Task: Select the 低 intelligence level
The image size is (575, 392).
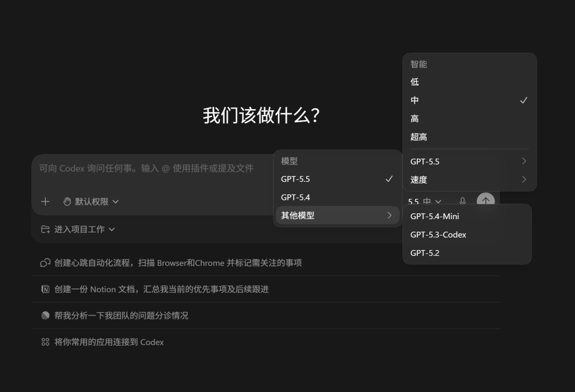Action: pos(470,82)
